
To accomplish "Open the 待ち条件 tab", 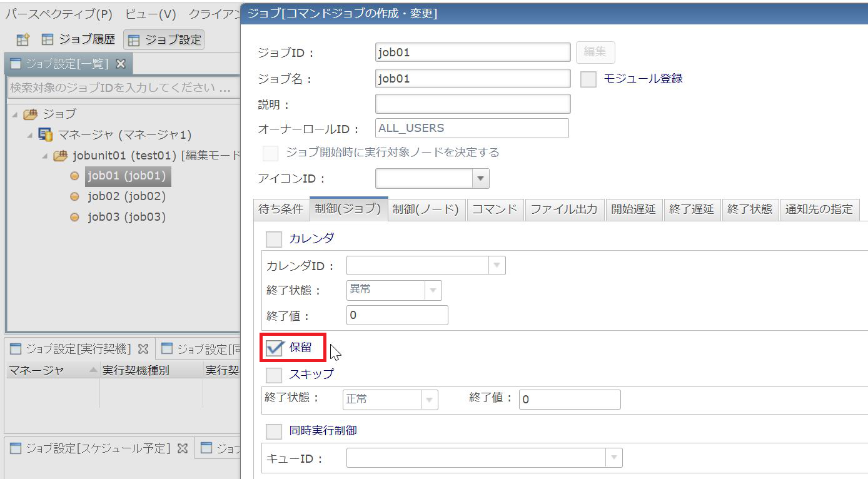I will (x=281, y=209).
